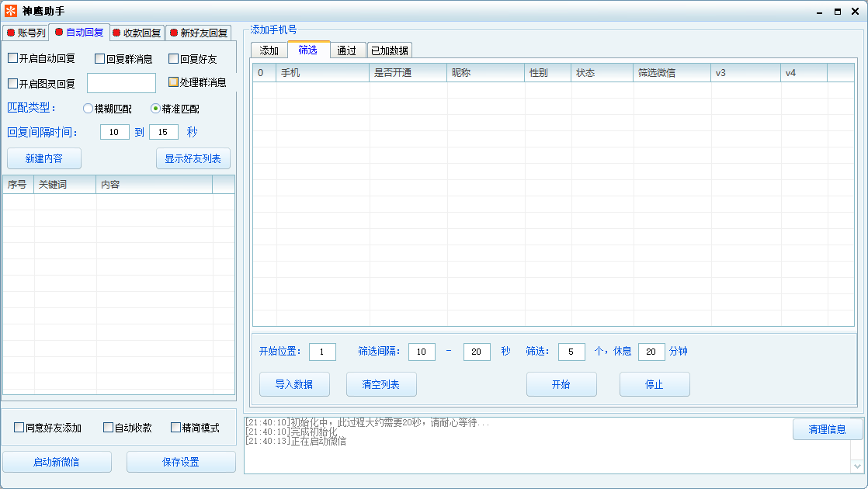Open the 新好友回复 tab

tap(199, 33)
